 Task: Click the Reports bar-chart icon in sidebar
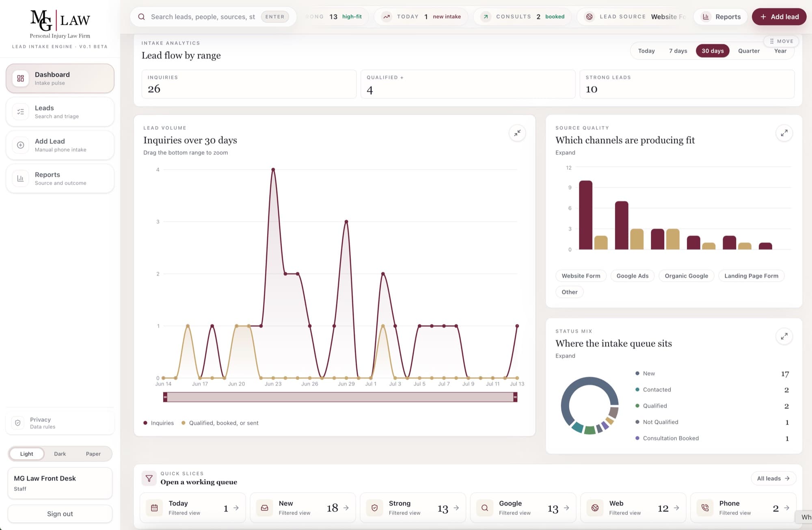point(21,178)
